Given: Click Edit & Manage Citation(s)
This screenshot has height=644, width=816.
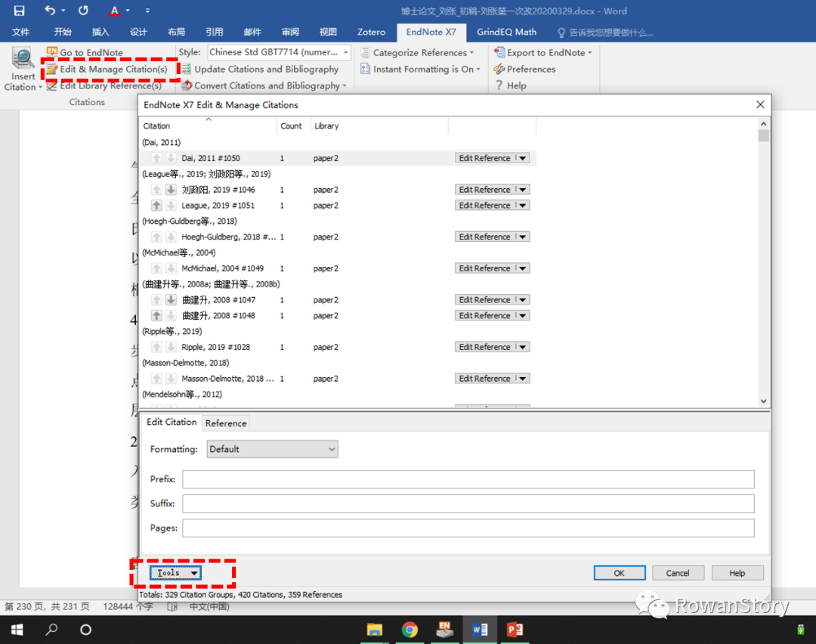Looking at the screenshot, I should click(107, 69).
